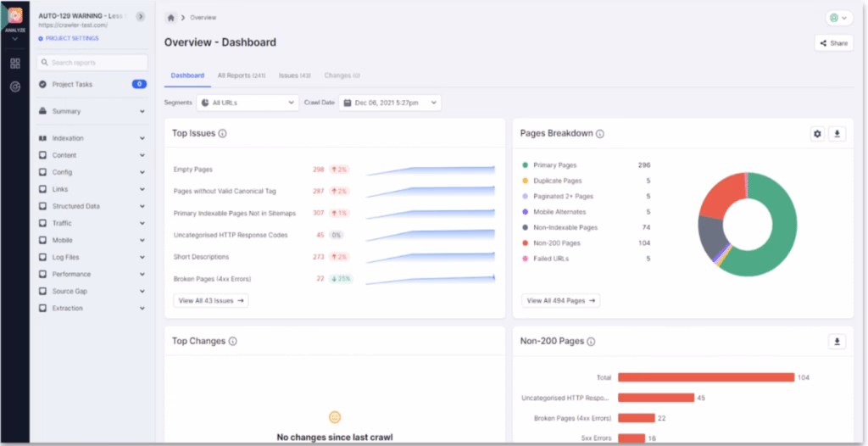Click the Share button
Screen dimensions: 868x446
point(833,43)
